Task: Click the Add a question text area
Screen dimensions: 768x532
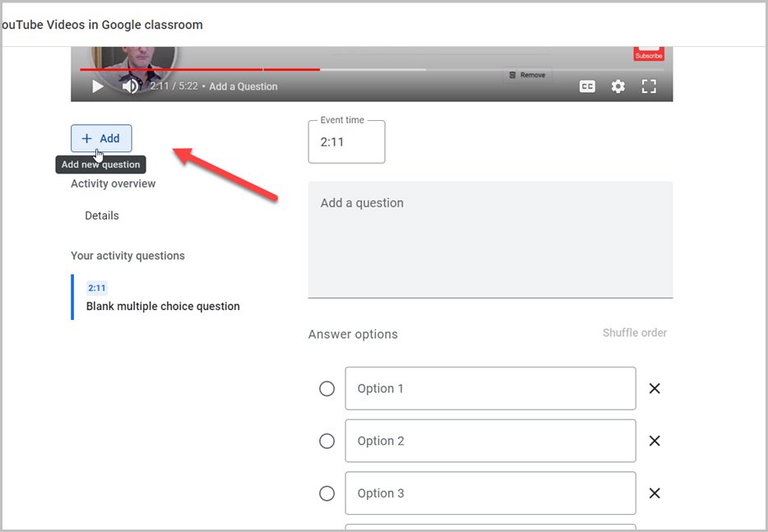Action: coord(490,239)
